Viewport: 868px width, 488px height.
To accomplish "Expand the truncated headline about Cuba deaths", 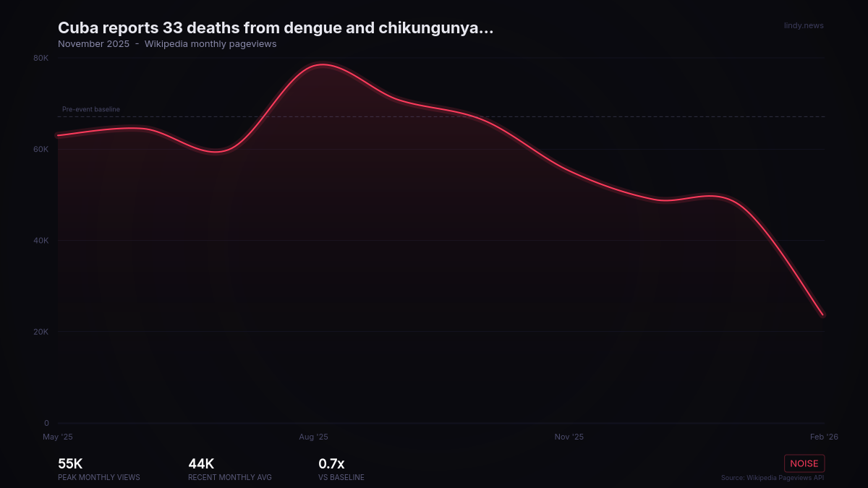I will click(x=276, y=27).
